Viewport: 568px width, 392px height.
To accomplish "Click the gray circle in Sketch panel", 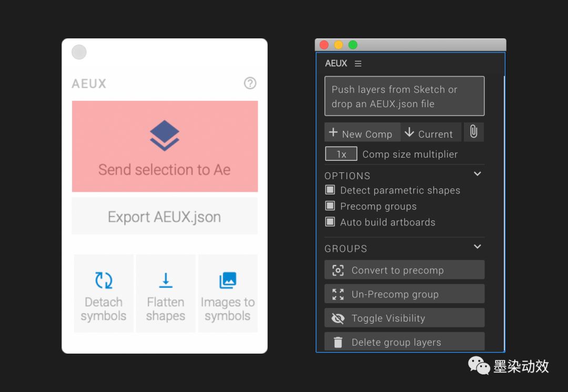I will pos(79,52).
